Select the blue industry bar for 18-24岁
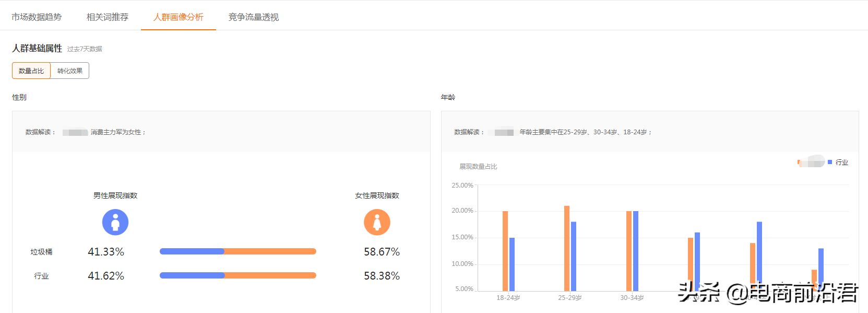Screen dimensions: 868x313 pos(512,264)
